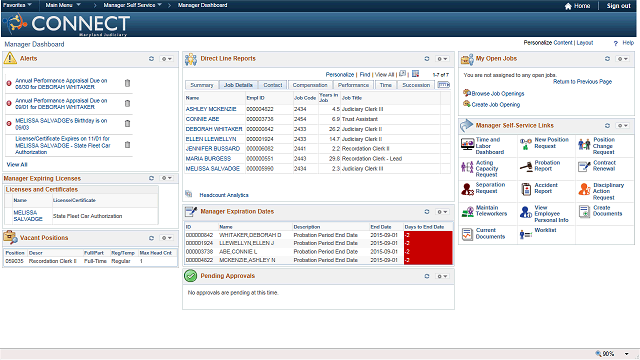Refresh the My Open Jobs pagelet
The height and width of the screenshot is (360, 640).
(607, 59)
